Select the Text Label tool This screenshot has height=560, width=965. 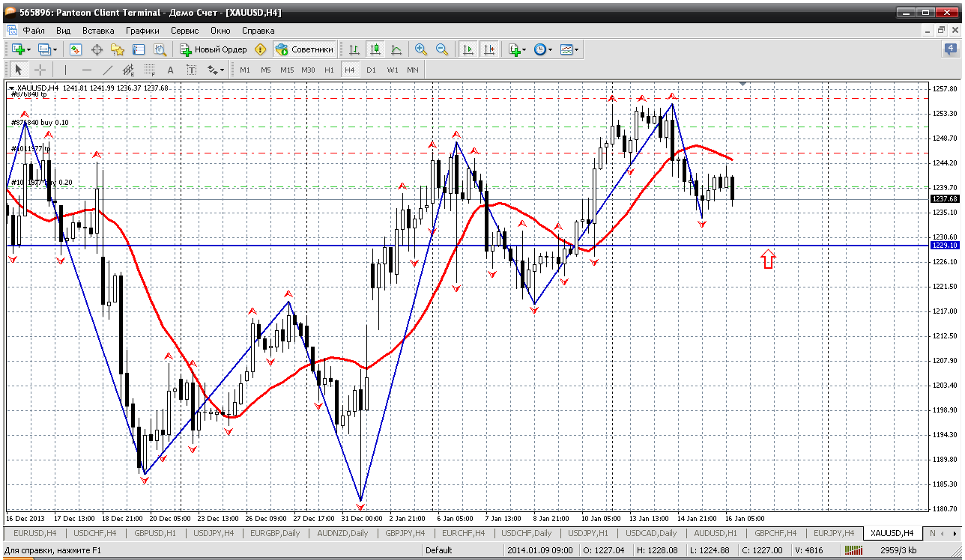pos(191,70)
